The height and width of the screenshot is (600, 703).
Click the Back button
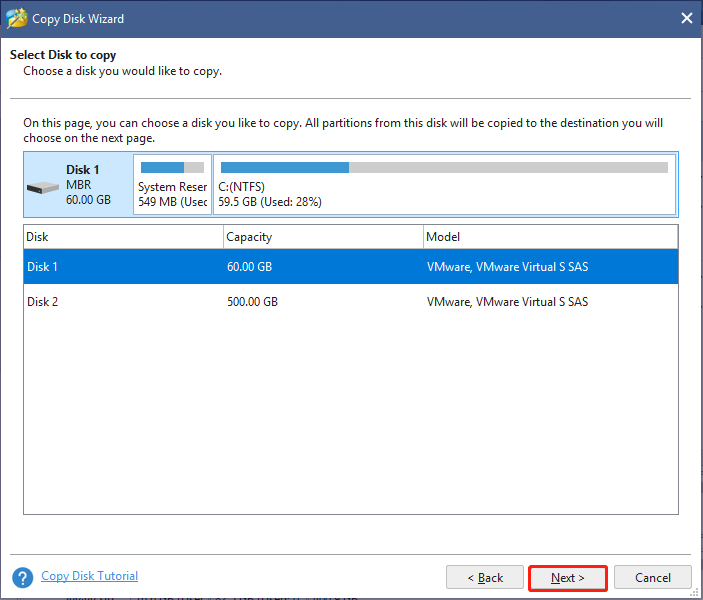[x=485, y=578]
